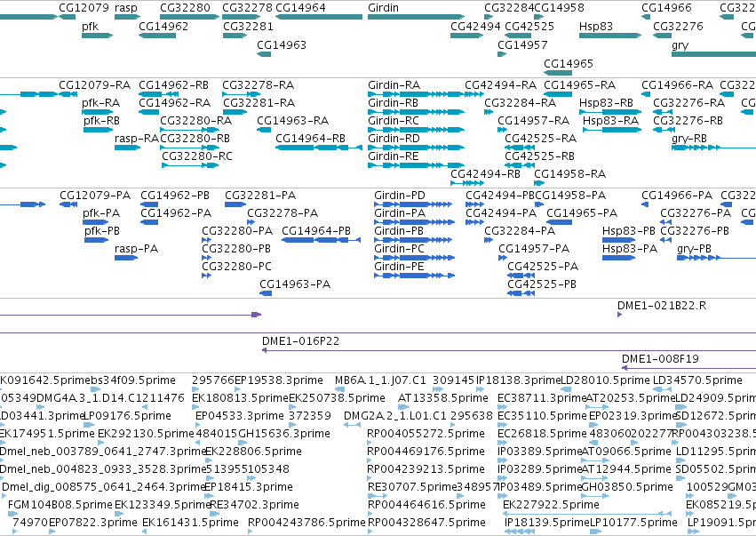Select the Dmel_dig_008575_0641_2464.3prime EST label
The image size is (756, 536).
[104, 487]
